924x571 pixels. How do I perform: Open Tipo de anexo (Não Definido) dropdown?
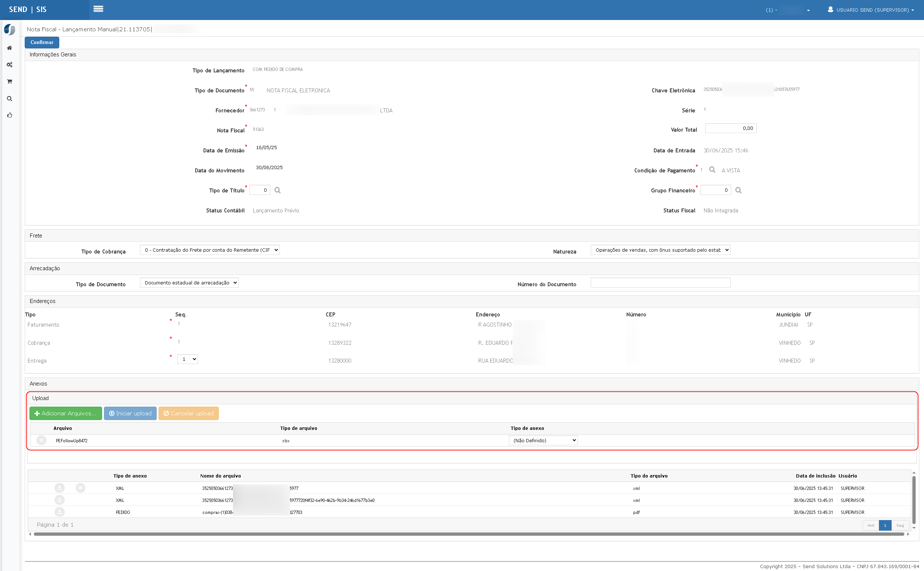coord(543,440)
